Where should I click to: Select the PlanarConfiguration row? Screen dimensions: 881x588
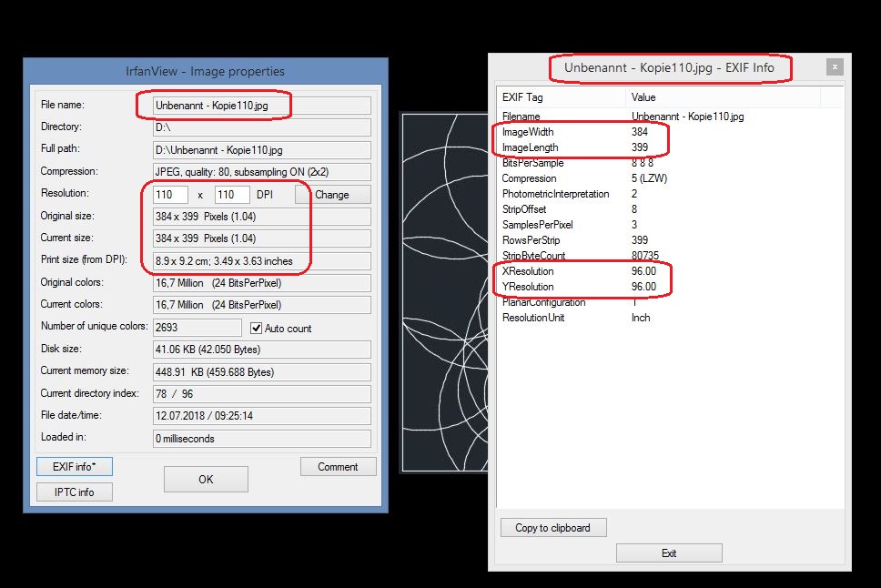coord(670,302)
